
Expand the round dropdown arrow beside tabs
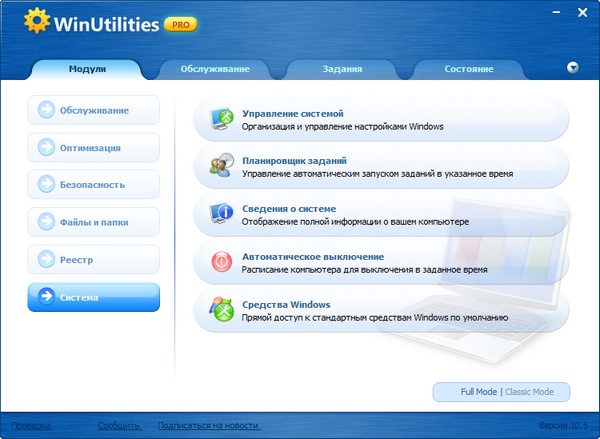pos(572,68)
